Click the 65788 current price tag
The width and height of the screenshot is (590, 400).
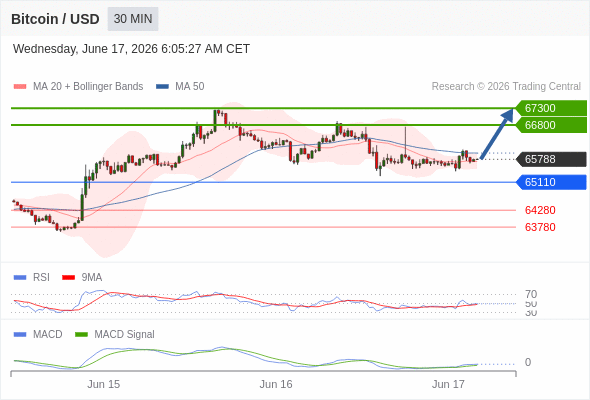(x=551, y=159)
